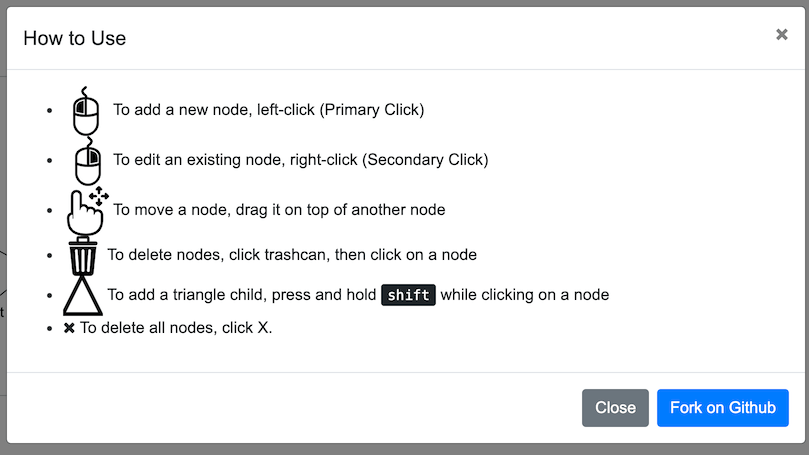The width and height of the screenshot is (809, 455).
Task: Click the "To delete all nodes" text
Action: pyautogui.click(x=176, y=327)
